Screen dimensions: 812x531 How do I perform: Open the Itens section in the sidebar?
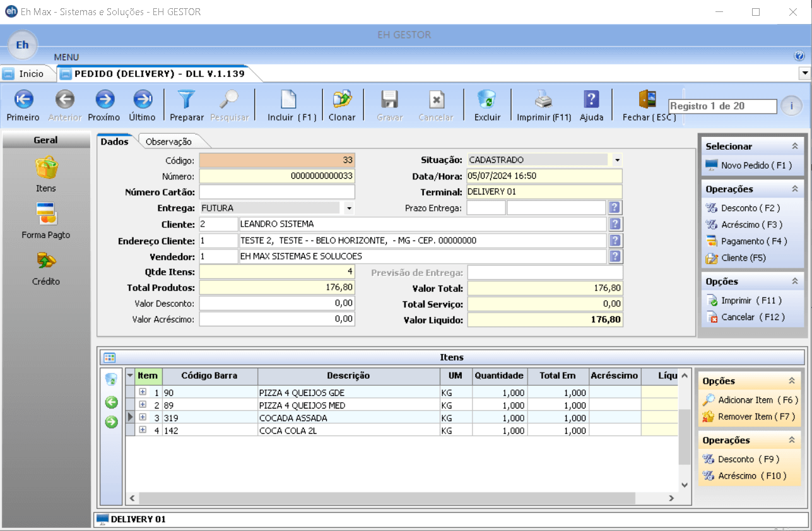click(x=45, y=174)
